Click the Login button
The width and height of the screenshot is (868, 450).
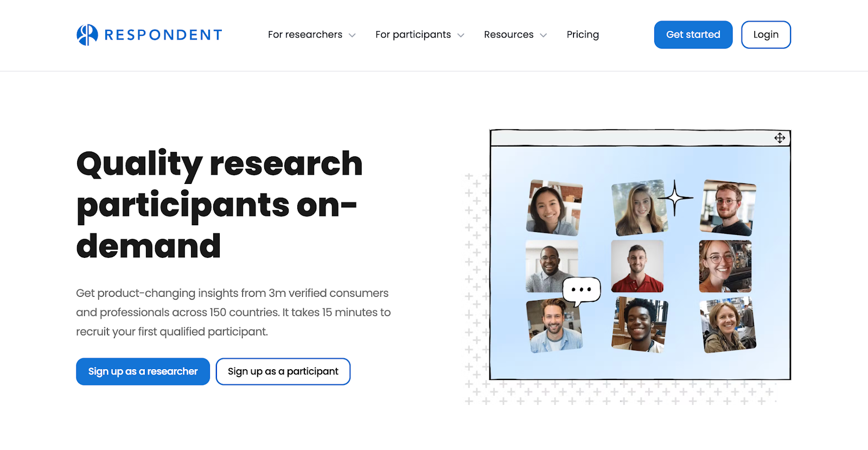(x=765, y=35)
